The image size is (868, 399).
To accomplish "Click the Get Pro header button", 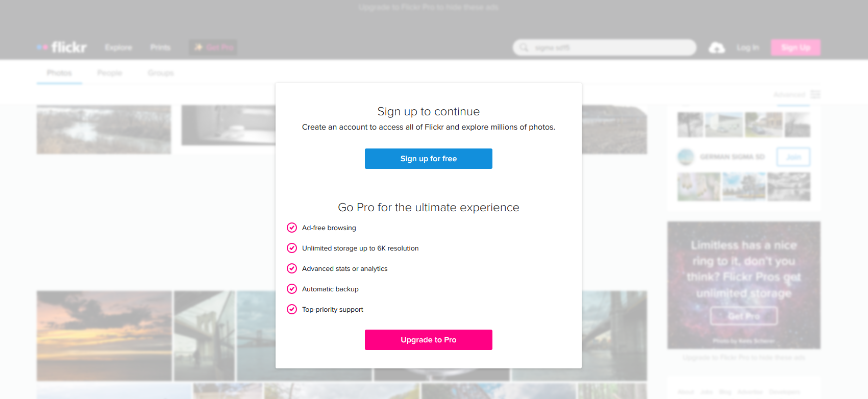I will (x=213, y=47).
